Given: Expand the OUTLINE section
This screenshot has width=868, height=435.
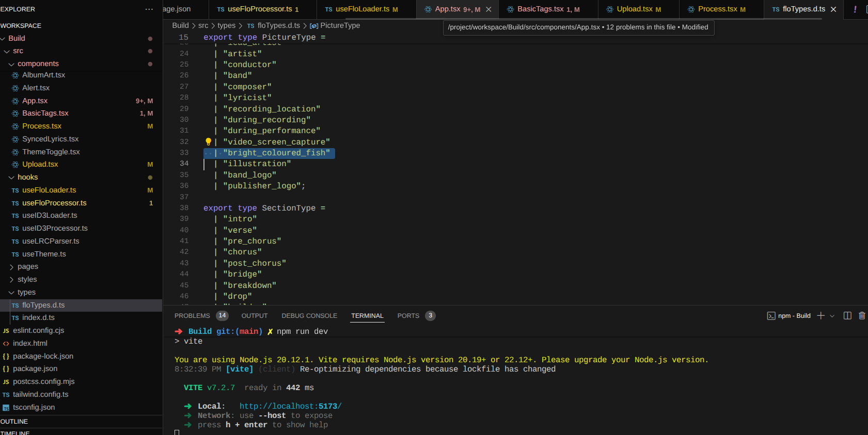Looking at the screenshot, I should [14, 422].
